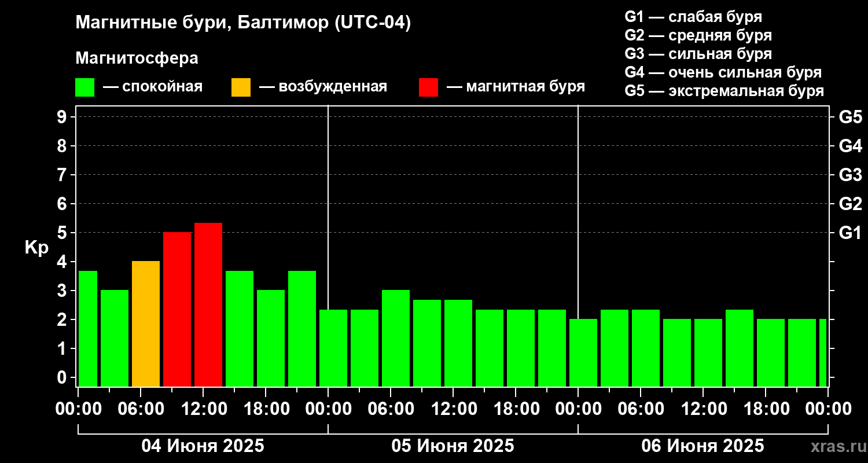Screen dimensions: 868x463
Task: Click the '8' label on the Kp axis
Action: tap(63, 146)
